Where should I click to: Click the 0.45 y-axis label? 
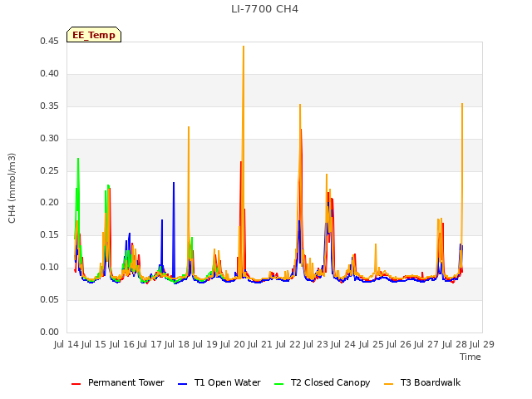click(49, 41)
